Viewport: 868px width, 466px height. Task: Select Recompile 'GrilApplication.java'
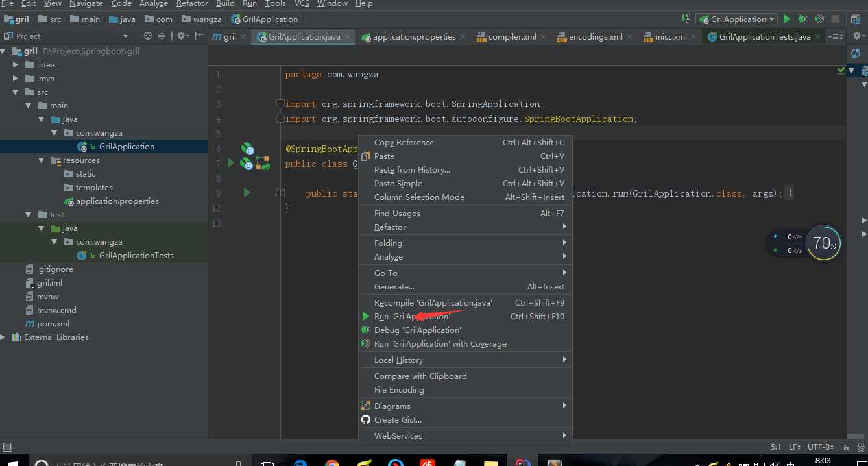(465, 302)
